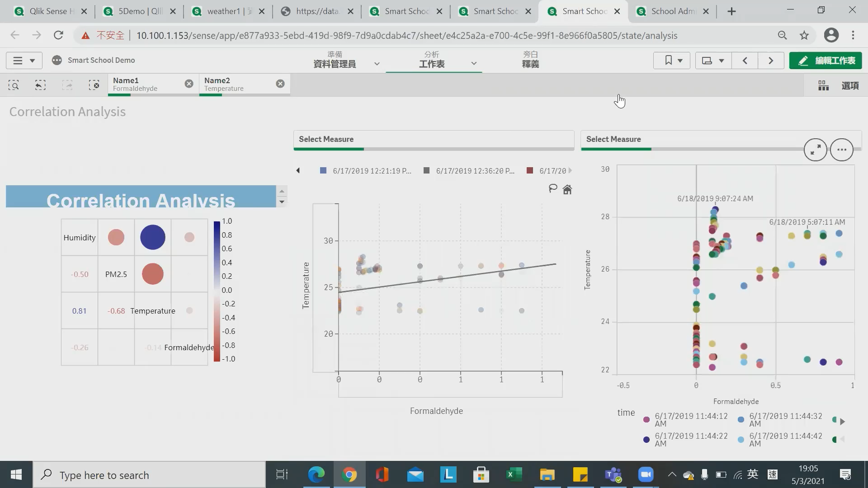Go to the next sheet arrow
Viewport: 868px width, 488px height.
tap(771, 61)
